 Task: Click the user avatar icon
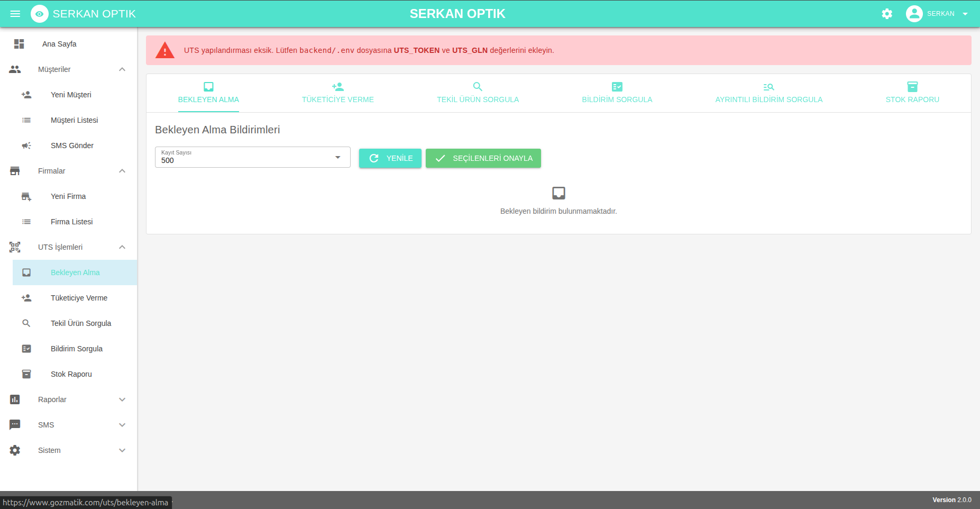pos(914,14)
